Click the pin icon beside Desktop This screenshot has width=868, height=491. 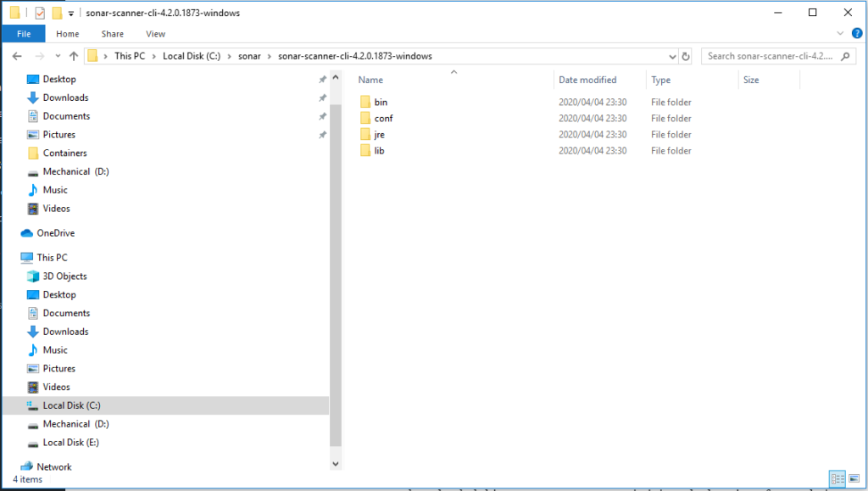point(322,80)
